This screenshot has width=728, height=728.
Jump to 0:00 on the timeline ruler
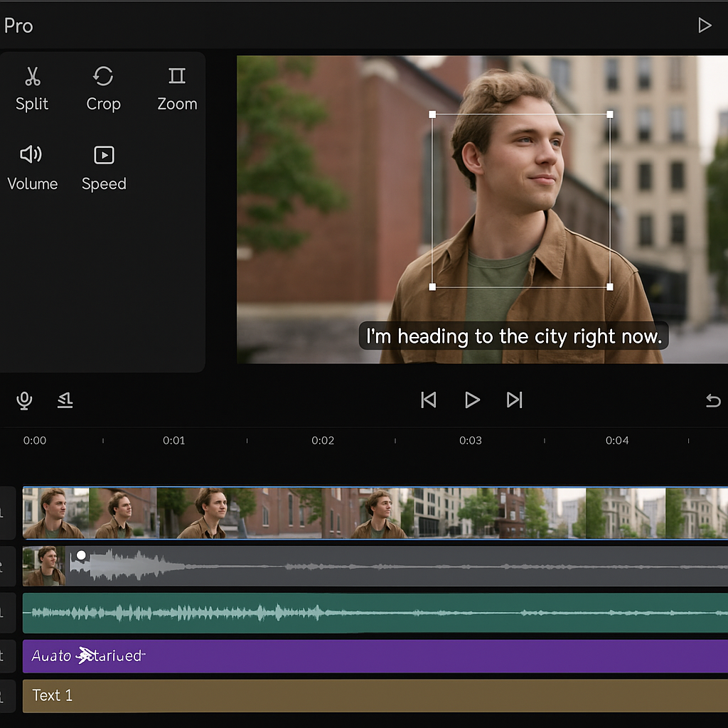(35, 440)
